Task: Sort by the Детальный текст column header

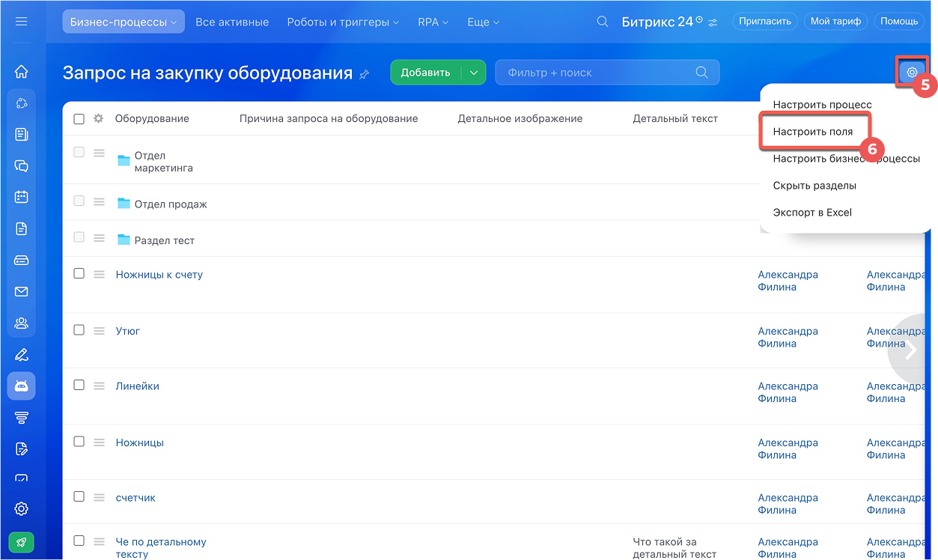Action: coord(675,118)
